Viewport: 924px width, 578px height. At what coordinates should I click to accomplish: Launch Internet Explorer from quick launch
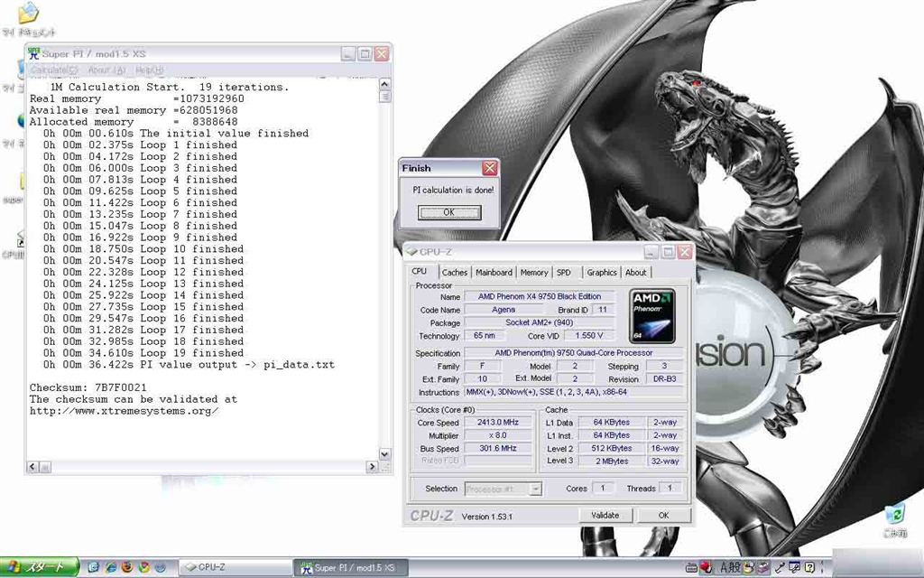point(110,567)
